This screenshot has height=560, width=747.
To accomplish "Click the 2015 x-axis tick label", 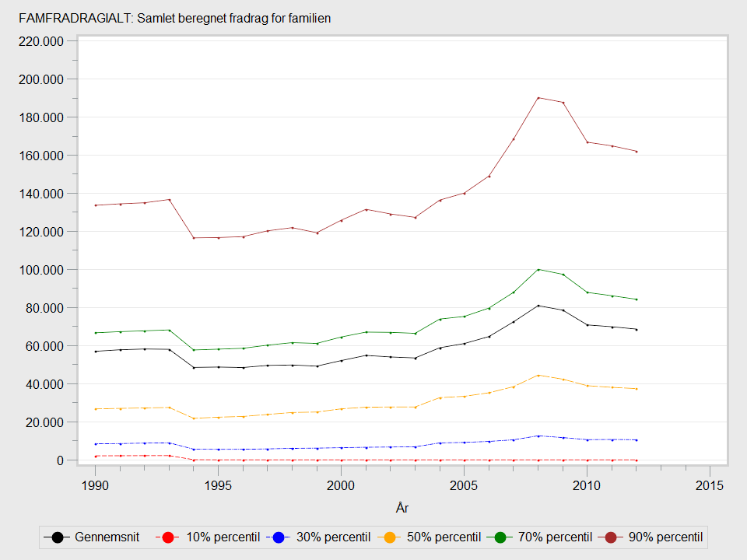I will [x=710, y=485].
